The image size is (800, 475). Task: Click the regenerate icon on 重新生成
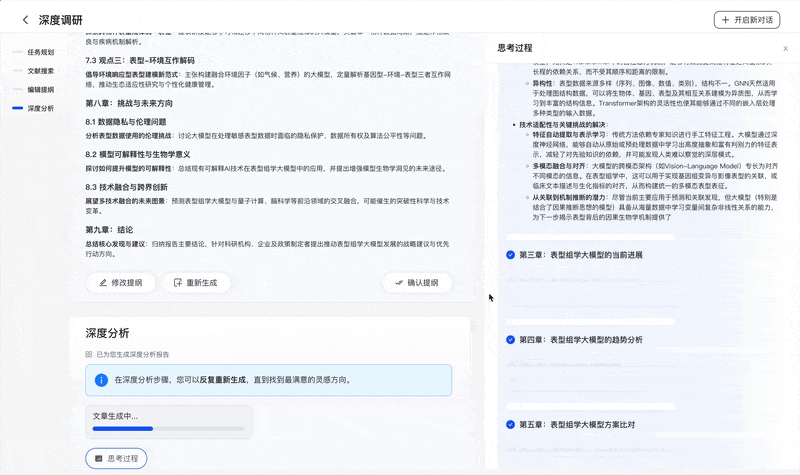178,283
